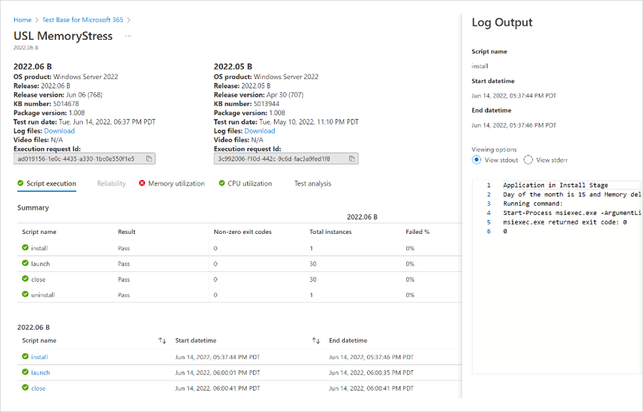Click log line 'Application in Install Stage'
The image size is (643, 412).
555,185
